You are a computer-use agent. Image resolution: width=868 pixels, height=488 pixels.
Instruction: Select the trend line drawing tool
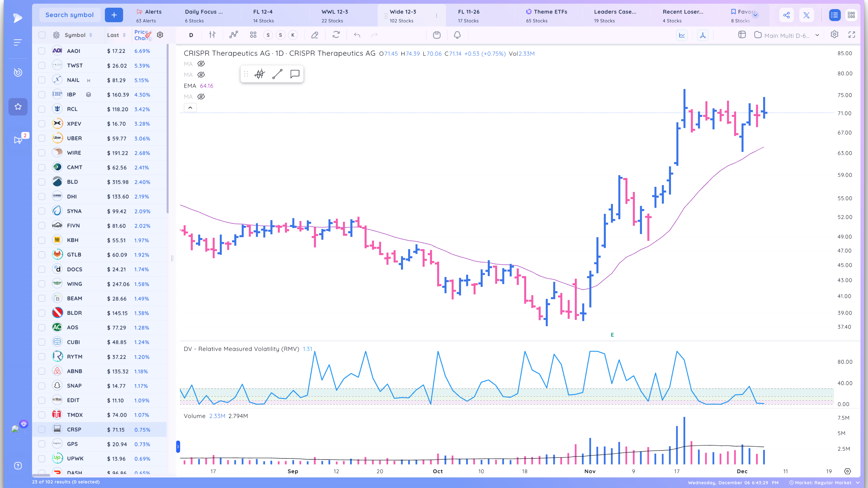(277, 74)
